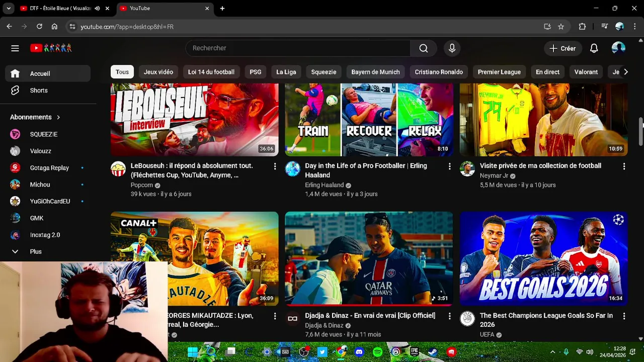This screenshot has width=644, height=362.
Task: Select the Tous filter chip
Action: click(x=122, y=72)
